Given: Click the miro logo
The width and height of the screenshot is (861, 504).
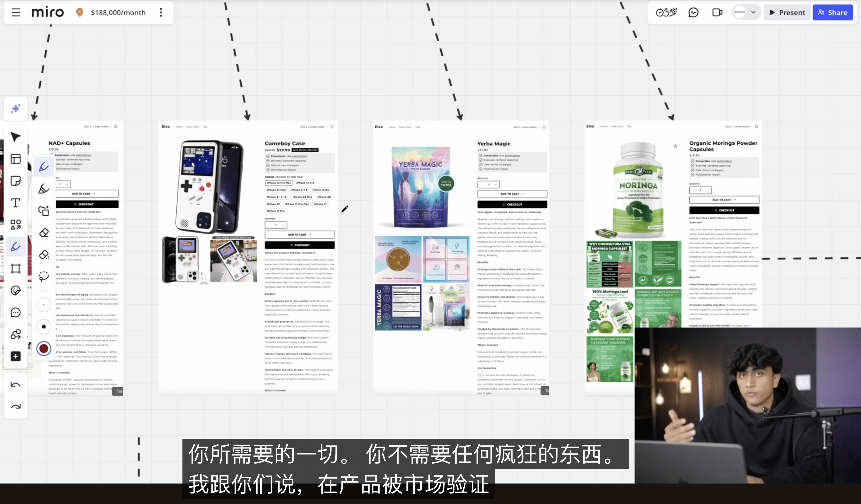Looking at the screenshot, I should [x=47, y=13].
